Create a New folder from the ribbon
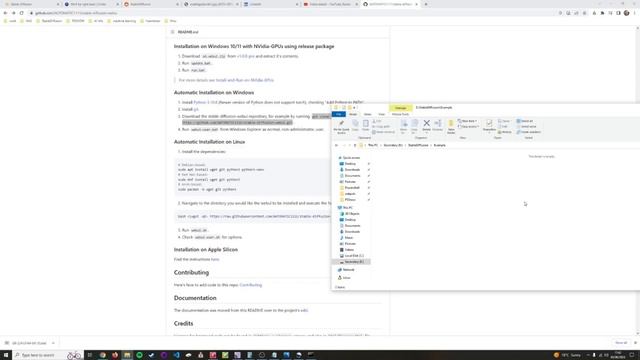This screenshot has width=640, height=360. click(x=451, y=127)
